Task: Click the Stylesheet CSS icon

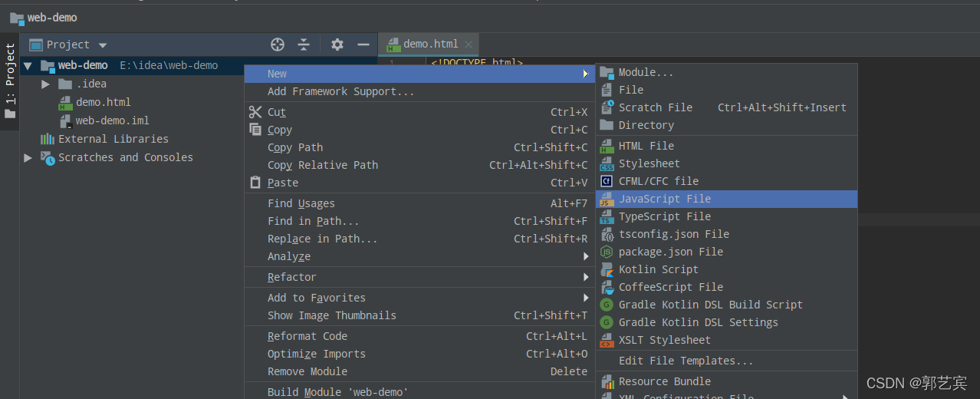Action: tap(607, 163)
